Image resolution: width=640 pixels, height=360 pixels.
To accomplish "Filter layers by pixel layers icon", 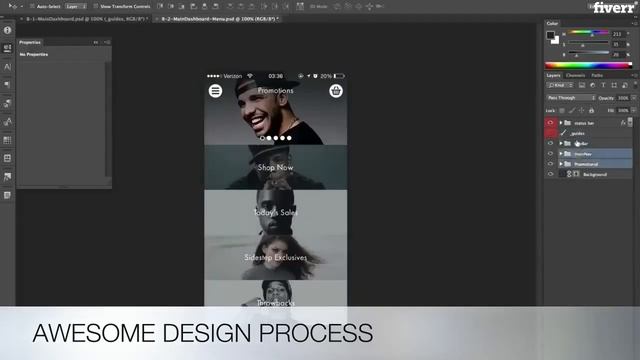I will coord(582,85).
